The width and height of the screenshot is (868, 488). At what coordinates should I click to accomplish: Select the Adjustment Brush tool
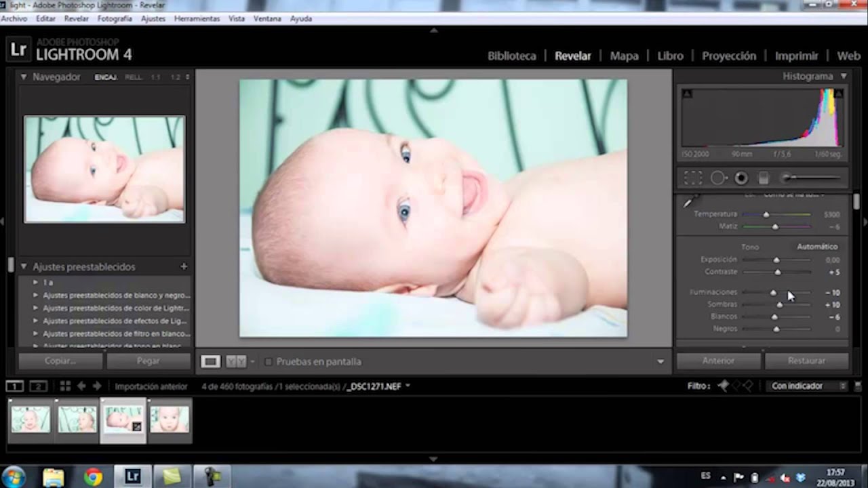pos(811,178)
